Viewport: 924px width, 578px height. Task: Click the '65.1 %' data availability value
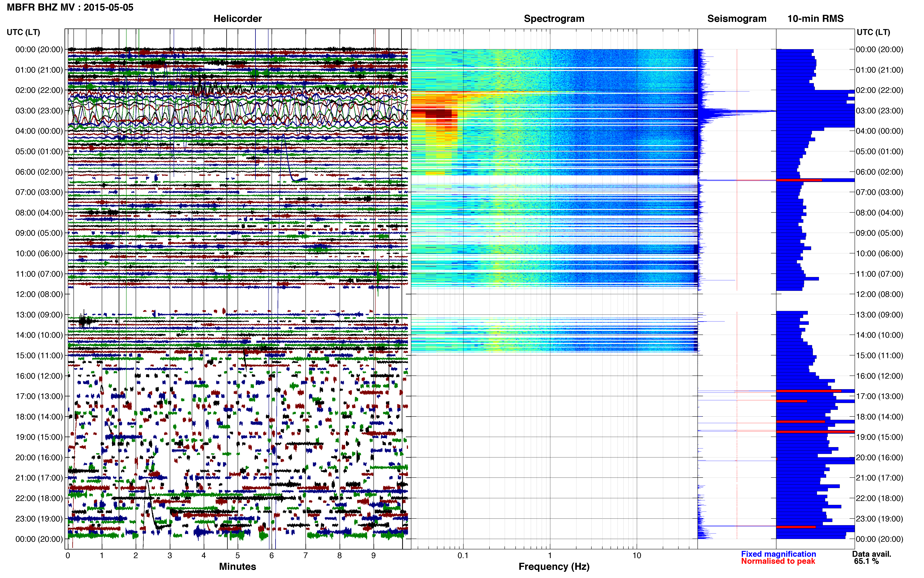click(x=866, y=561)
